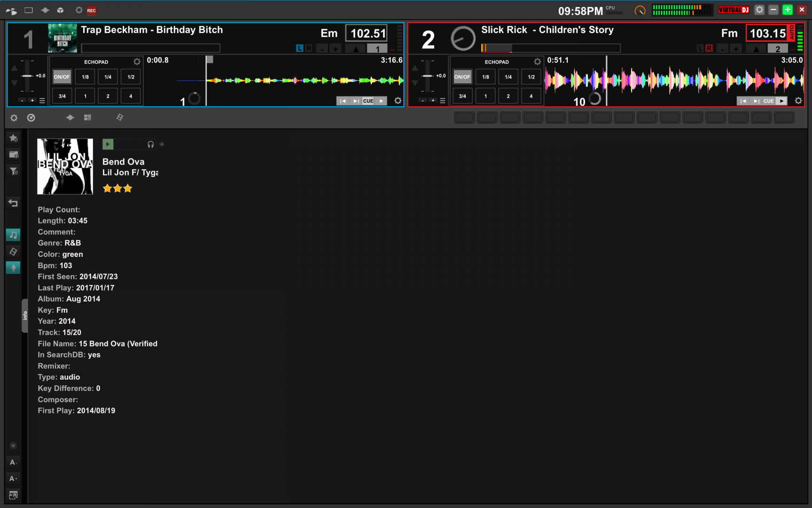This screenshot has height=508, width=812.
Task: Open deck 2 Echopad effect settings gear
Action: coord(537,62)
